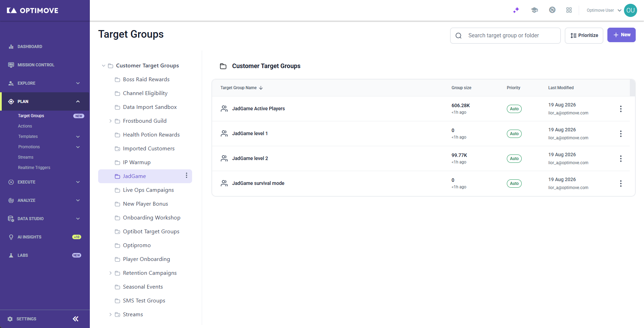Click the Optimove logo
The height and width of the screenshot is (328, 644).
[32, 10]
